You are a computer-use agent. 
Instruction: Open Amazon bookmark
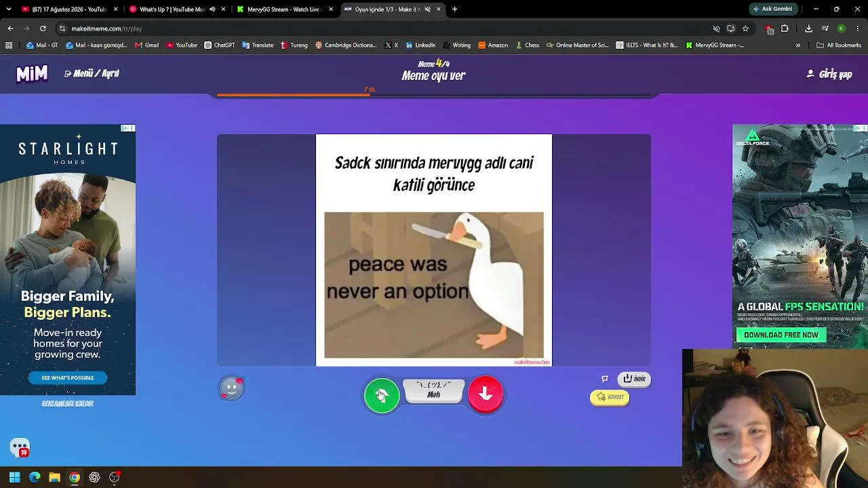click(x=493, y=45)
